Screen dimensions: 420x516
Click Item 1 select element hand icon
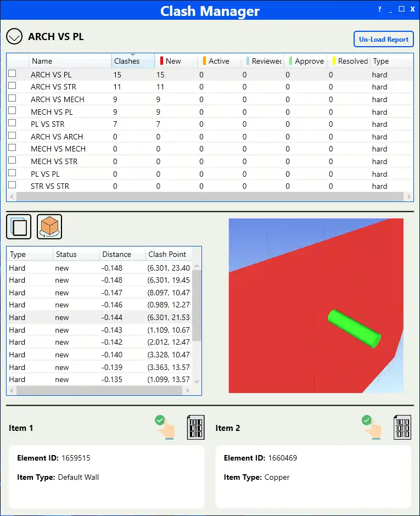pyautogui.click(x=165, y=427)
